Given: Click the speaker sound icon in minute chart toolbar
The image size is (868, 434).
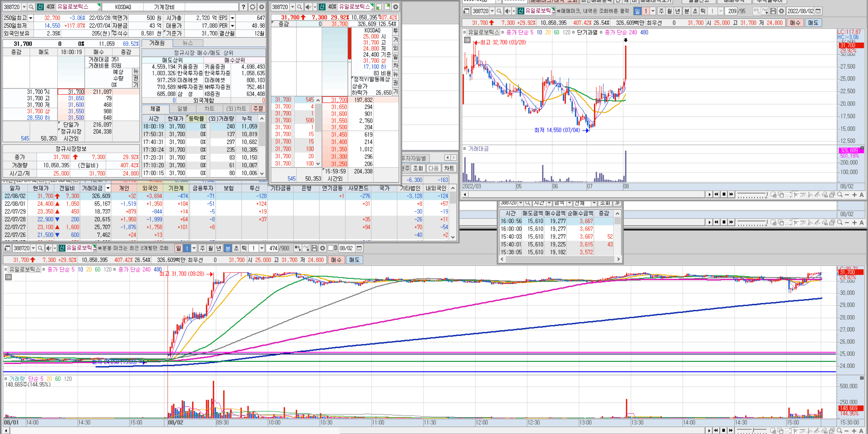Looking at the screenshot, I should click(49, 248).
